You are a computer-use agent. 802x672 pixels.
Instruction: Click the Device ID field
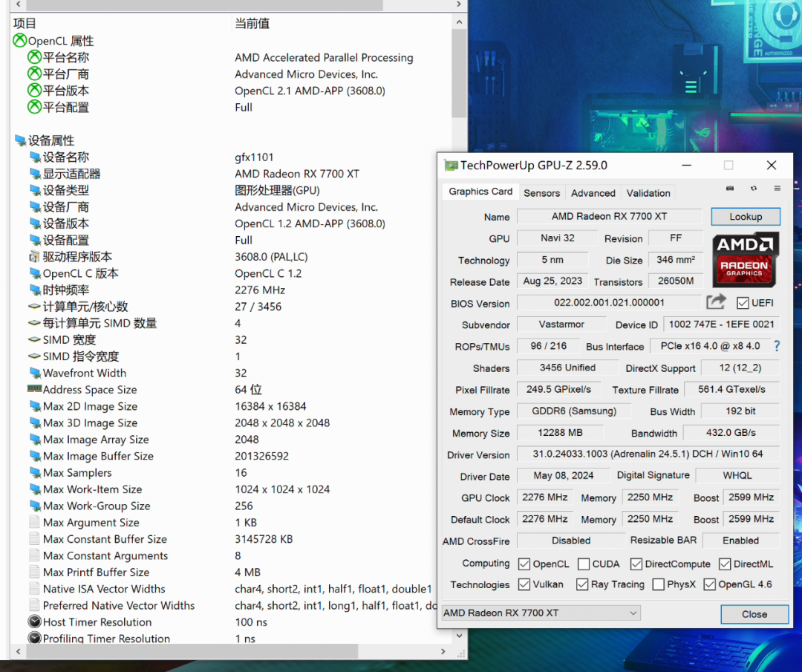(x=721, y=324)
